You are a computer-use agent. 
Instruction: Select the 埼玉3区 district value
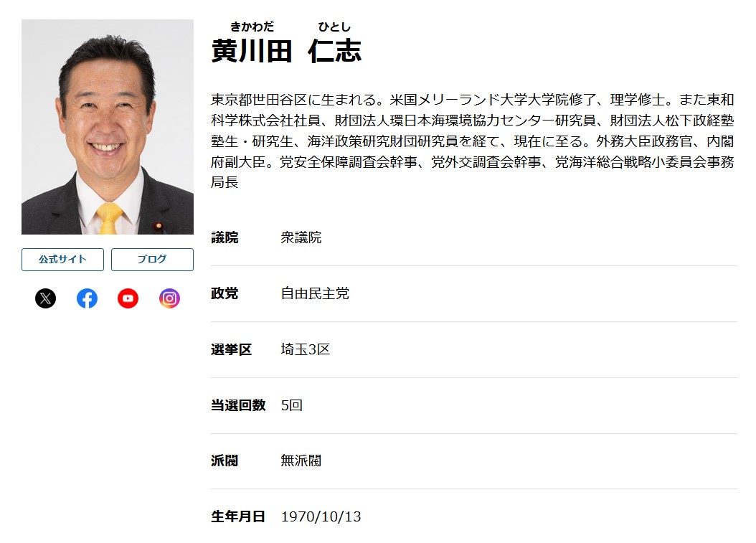click(306, 350)
